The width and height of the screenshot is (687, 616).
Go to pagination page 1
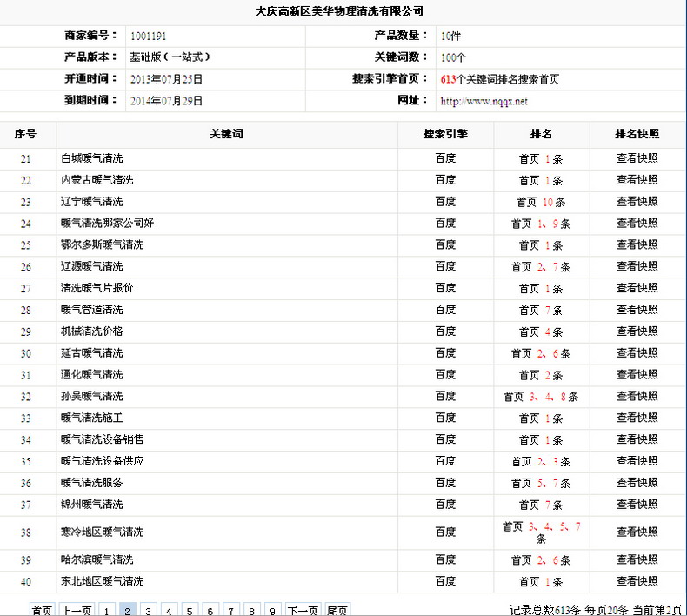106,610
